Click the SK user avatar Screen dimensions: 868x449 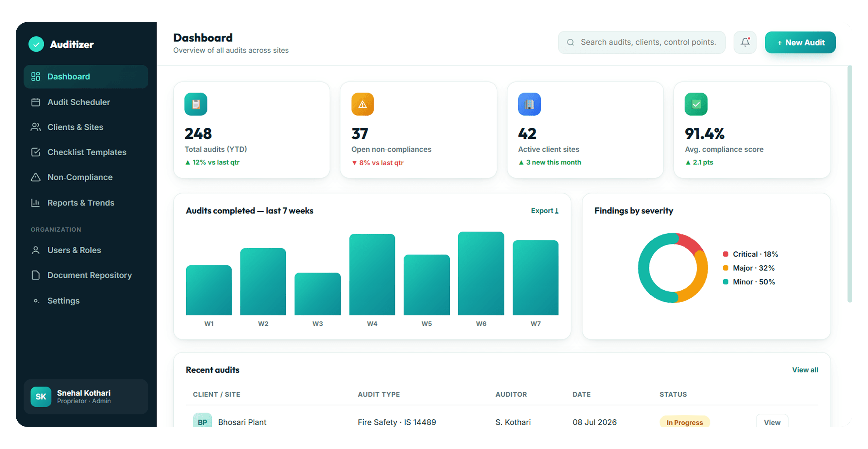click(41, 396)
